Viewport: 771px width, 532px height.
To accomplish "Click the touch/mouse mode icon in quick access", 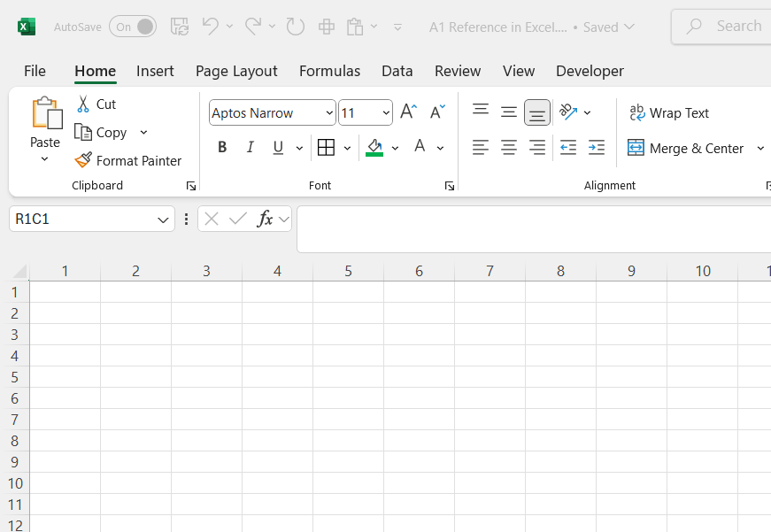I will tap(327, 27).
